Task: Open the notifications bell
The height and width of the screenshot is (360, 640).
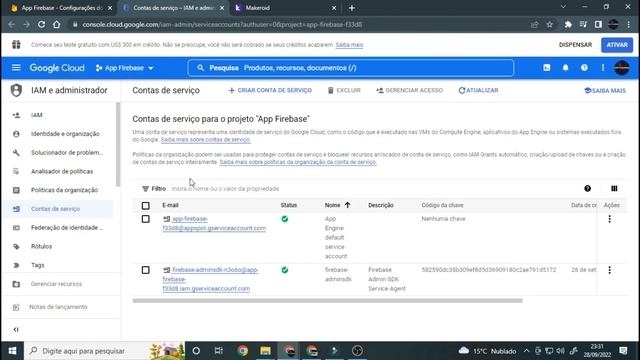Action: click(x=565, y=68)
